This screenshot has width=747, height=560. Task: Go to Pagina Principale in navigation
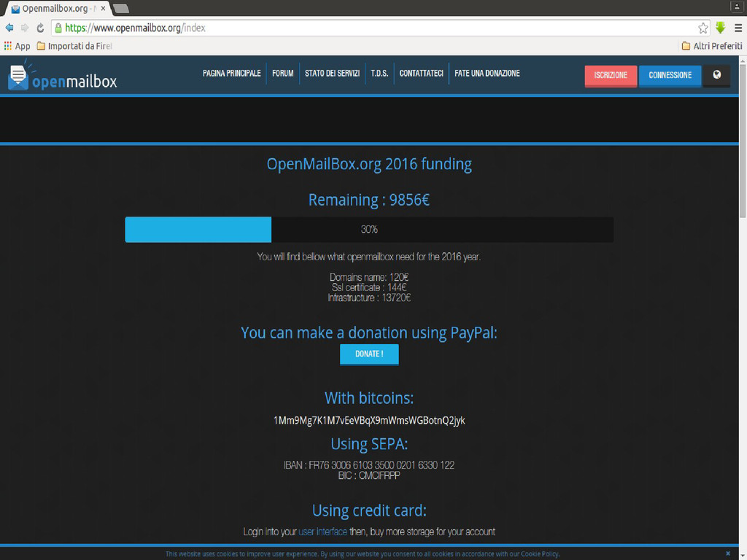pos(231,74)
